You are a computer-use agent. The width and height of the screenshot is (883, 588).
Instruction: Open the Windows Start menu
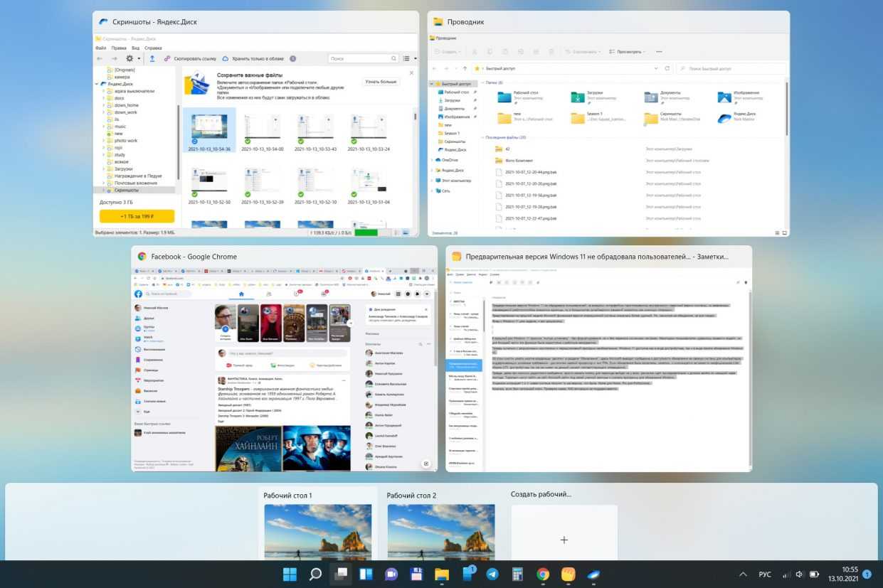(x=290, y=574)
